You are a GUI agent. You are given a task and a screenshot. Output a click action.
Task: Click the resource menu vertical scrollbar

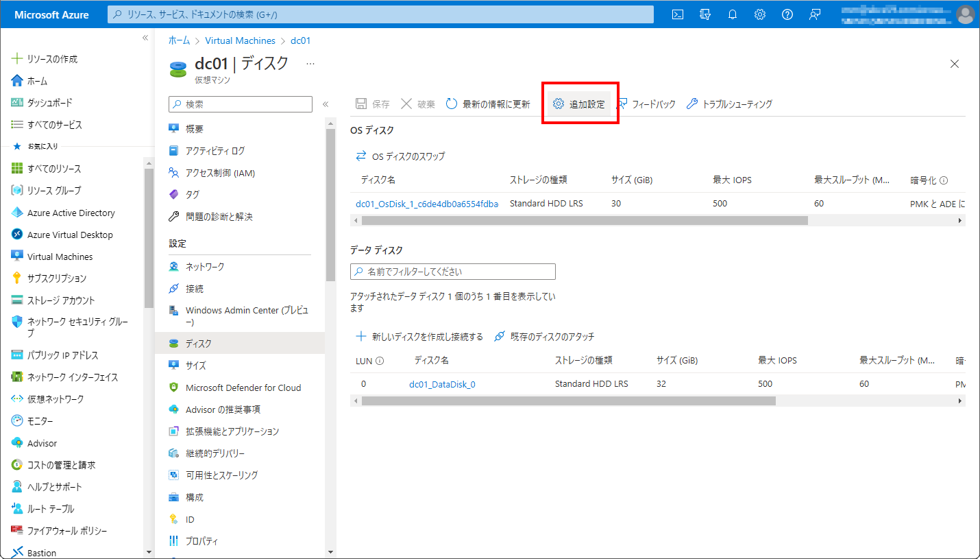[x=330, y=204]
